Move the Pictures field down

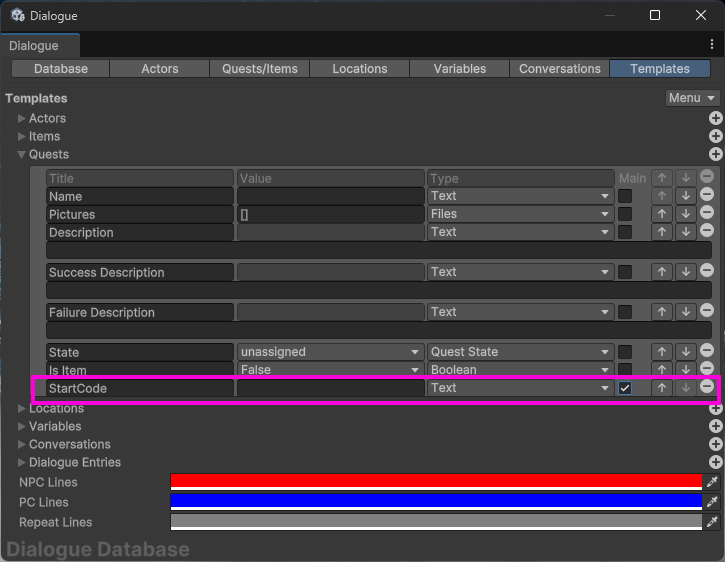click(686, 214)
